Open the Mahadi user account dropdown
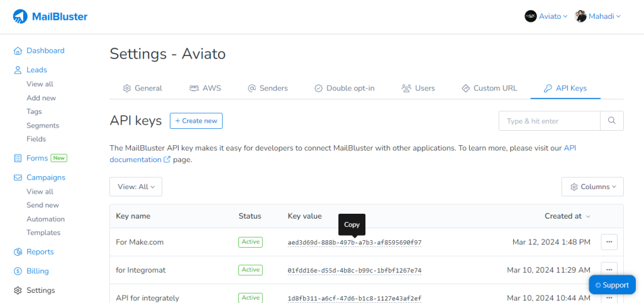The width and height of the screenshot is (644, 303). point(597,16)
